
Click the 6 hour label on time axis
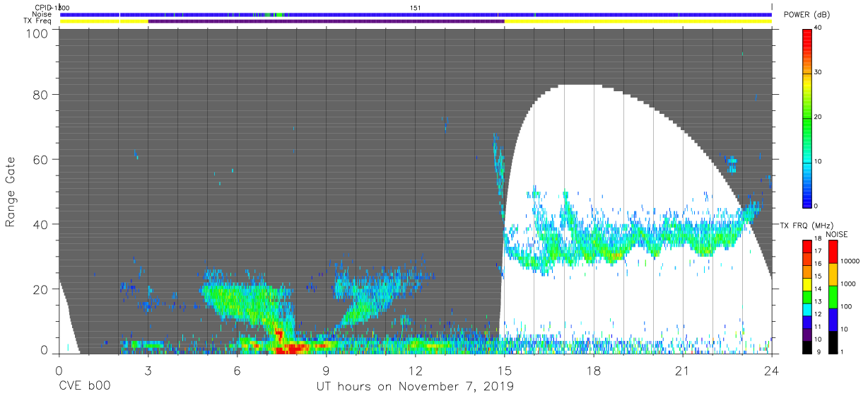coord(237,370)
